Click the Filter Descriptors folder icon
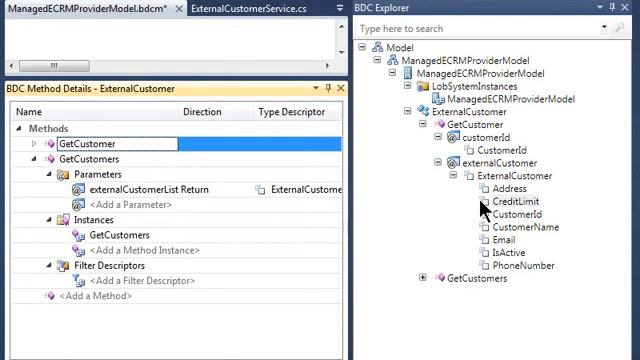The width and height of the screenshot is (640, 360). [63, 266]
